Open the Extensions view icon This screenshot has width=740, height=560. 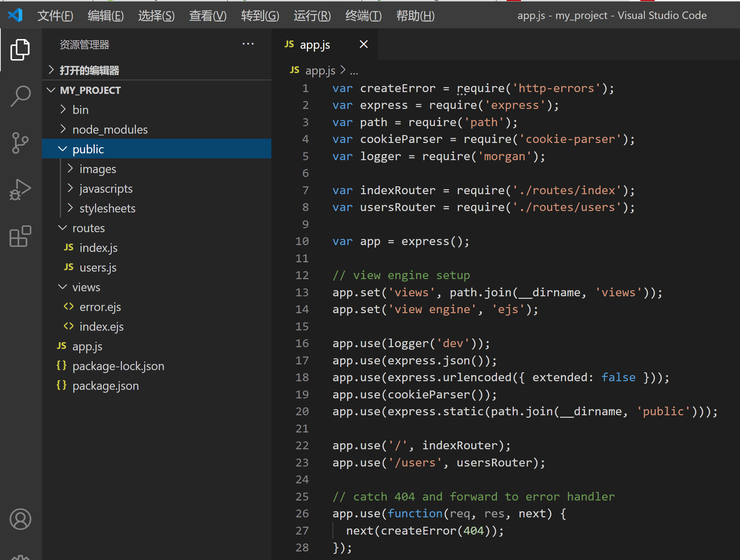pos(20,236)
